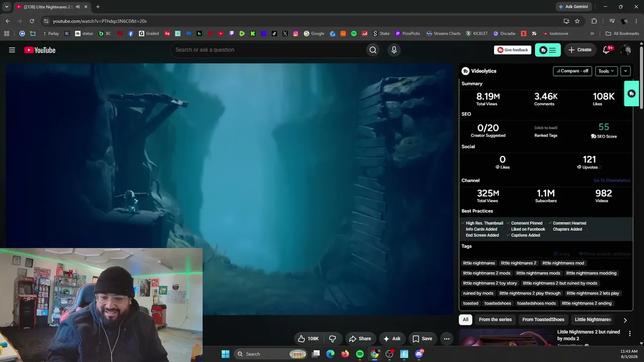Bookmark this page with the star
This screenshot has width=644, height=362.
[577, 21]
